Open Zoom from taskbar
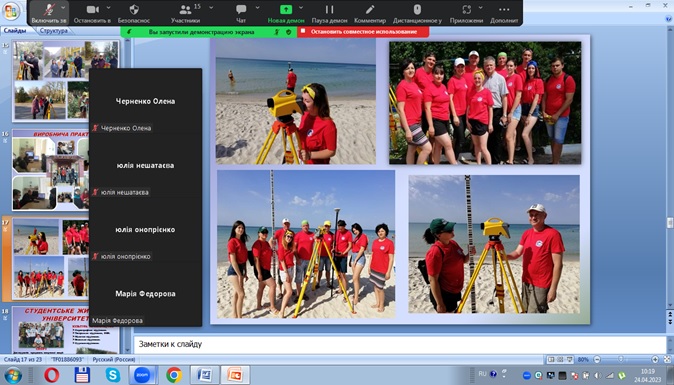The height and width of the screenshot is (385, 674). click(x=142, y=375)
